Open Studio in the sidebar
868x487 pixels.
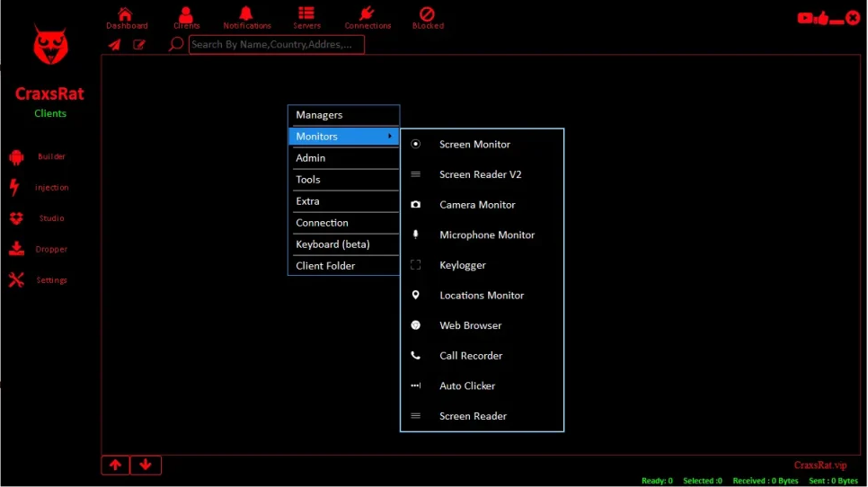(37, 218)
